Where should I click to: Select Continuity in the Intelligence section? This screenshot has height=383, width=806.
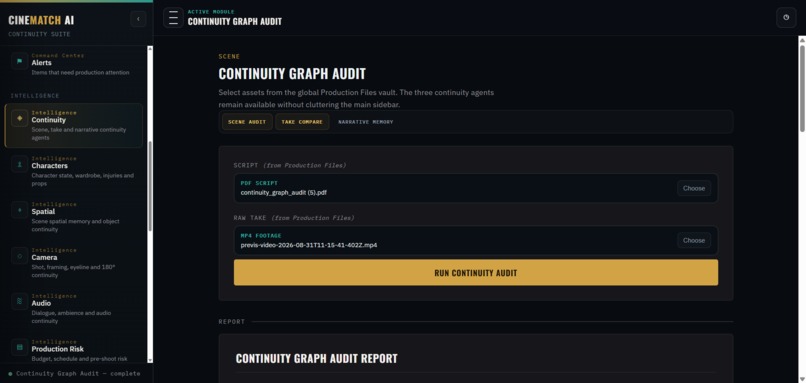[x=74, y=125]
